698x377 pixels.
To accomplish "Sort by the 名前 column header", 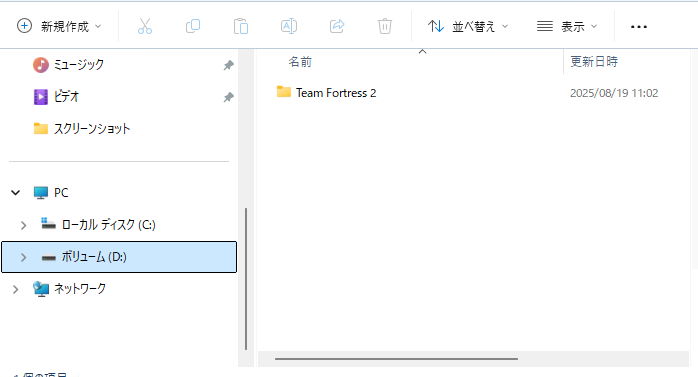I will click(x=300, y=62).
